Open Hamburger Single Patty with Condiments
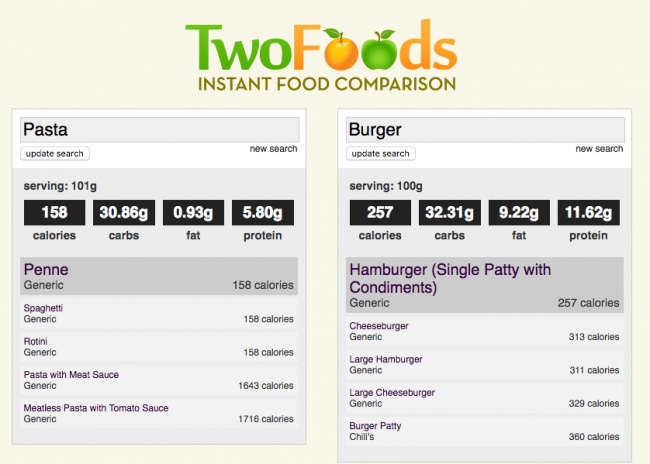Viewport: 650px width, 464px height. pyautogui.click(x=449, y=279)
